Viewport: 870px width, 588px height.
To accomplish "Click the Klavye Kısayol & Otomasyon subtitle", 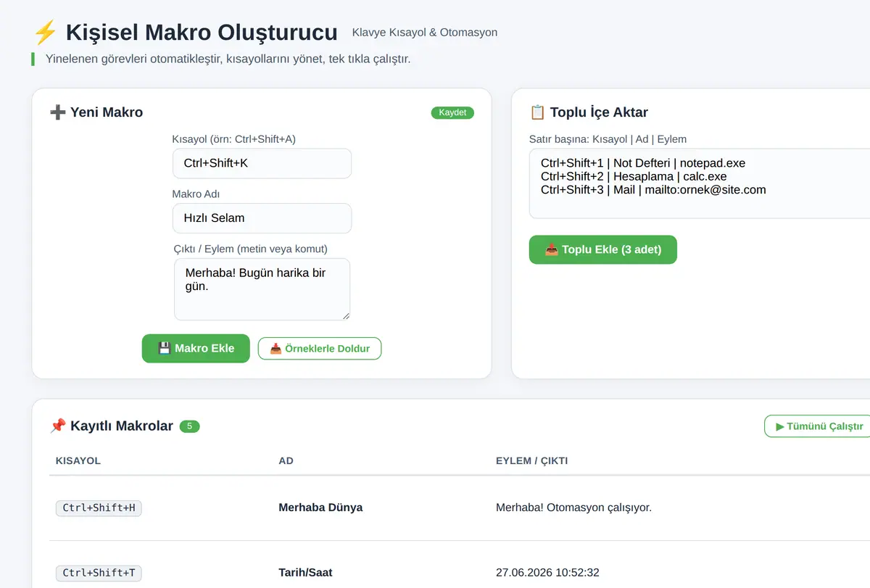I will click(425, 33).
